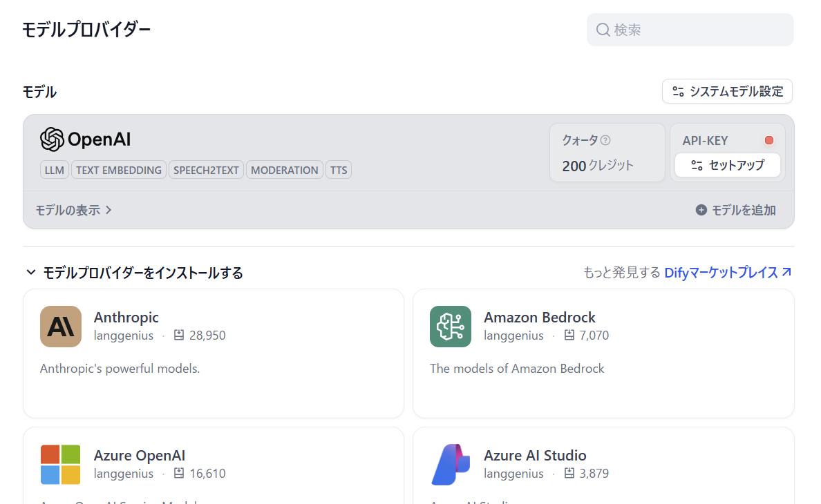821x504 pixels.
Task: Click the 28,950 install count
Action: click(207, 335)
